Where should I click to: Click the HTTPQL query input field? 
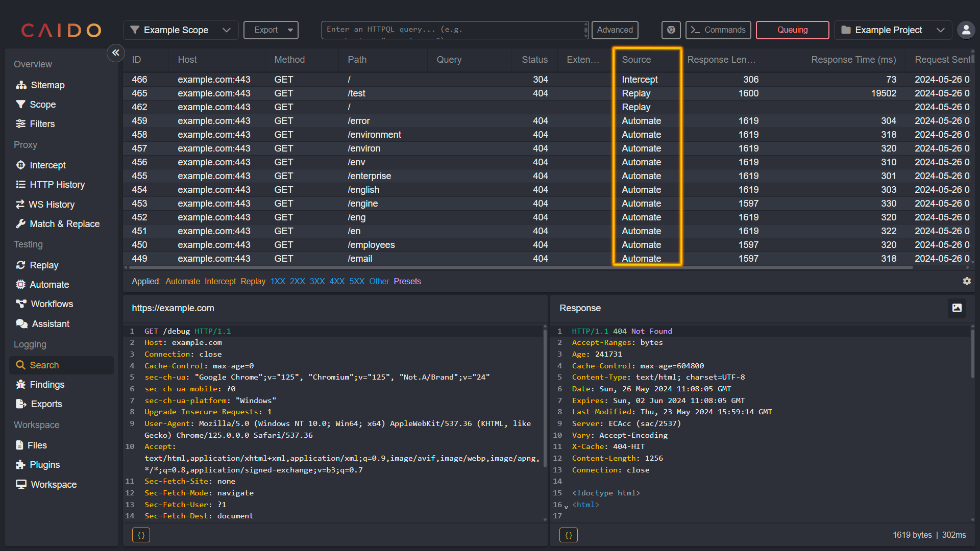pyautogui.click(x=454, y=30)
